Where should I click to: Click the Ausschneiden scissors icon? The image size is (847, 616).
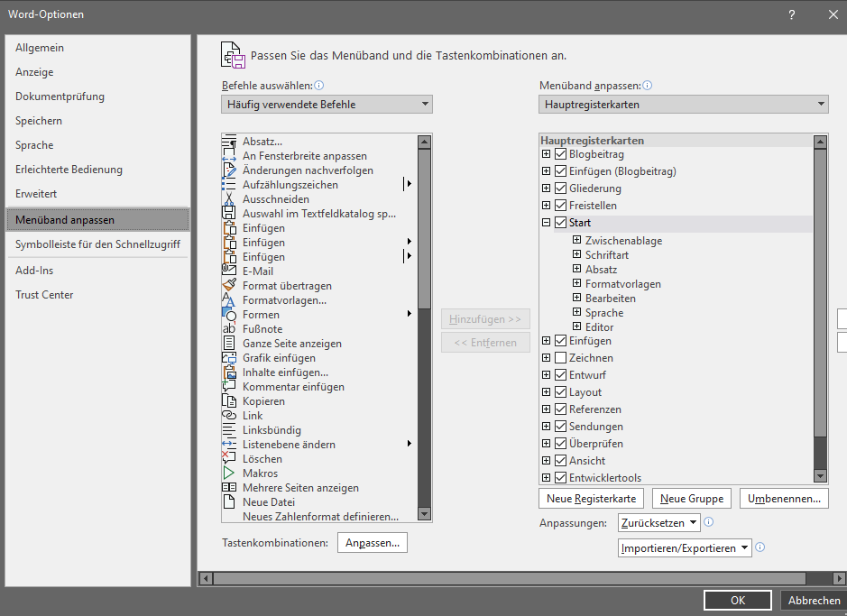pos(229,199)
